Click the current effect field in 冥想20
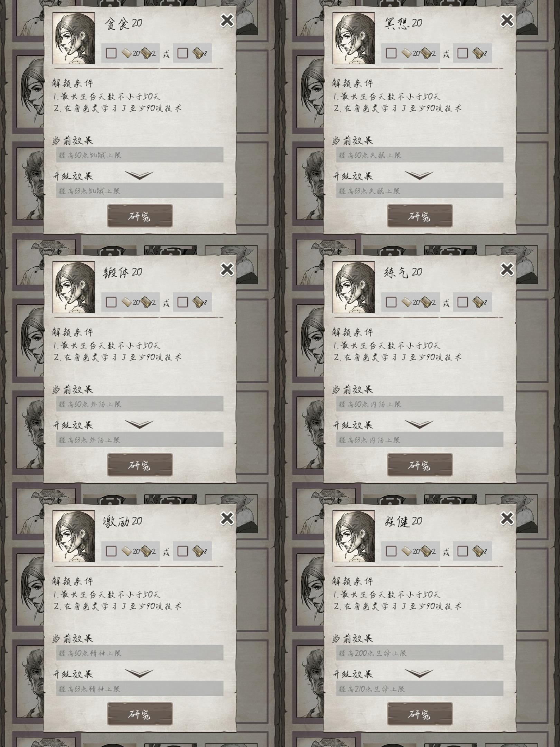Screen dimensions: 560x747 click(x=420, y=155)
